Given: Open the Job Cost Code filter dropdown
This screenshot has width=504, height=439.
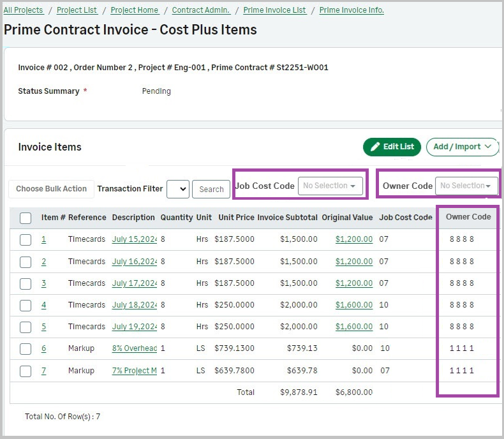Looking at the screenshot, I should [330, 186].
